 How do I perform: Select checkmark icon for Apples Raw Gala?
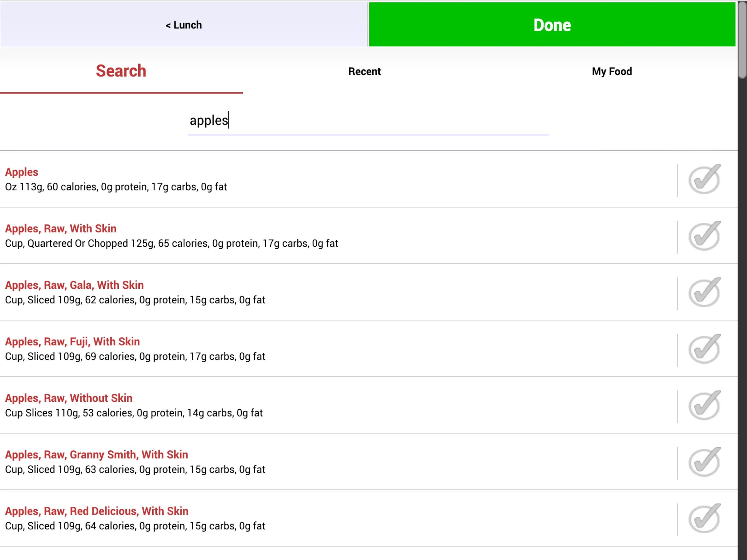tap(704, 292)
